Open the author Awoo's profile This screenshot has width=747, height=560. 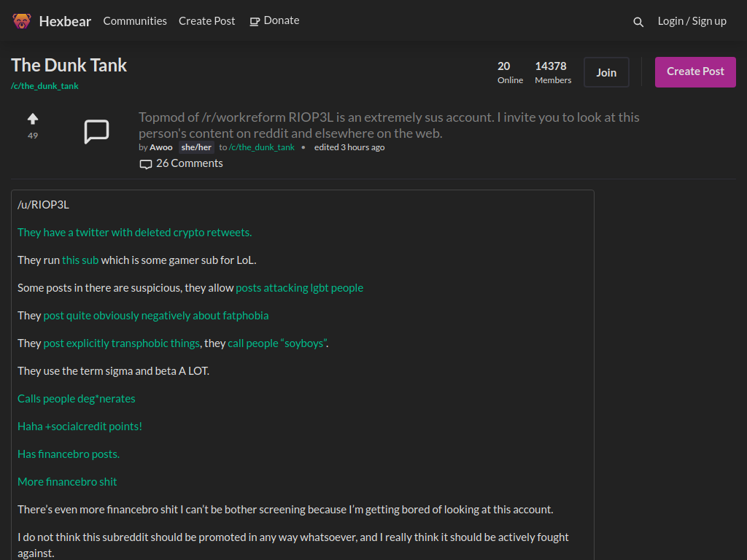161,147
